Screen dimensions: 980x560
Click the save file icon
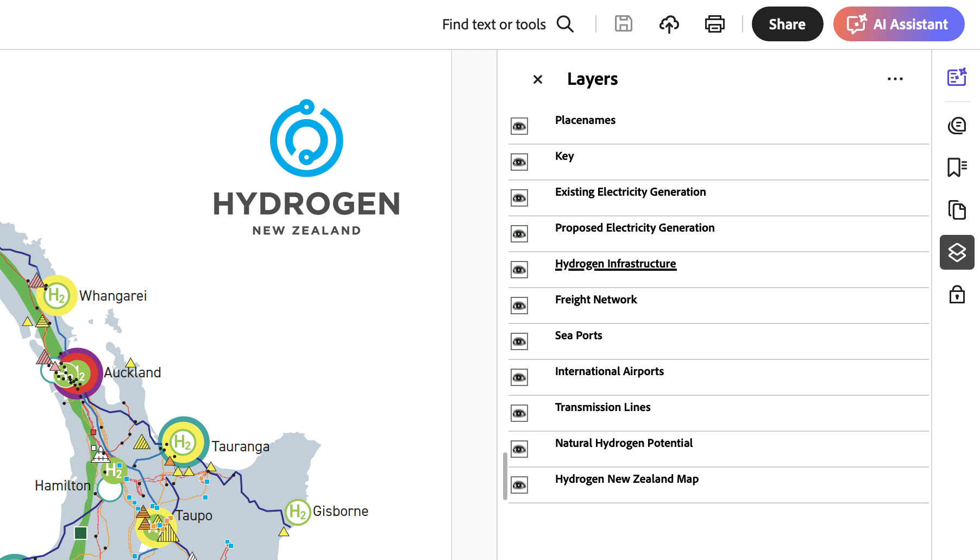623,24
